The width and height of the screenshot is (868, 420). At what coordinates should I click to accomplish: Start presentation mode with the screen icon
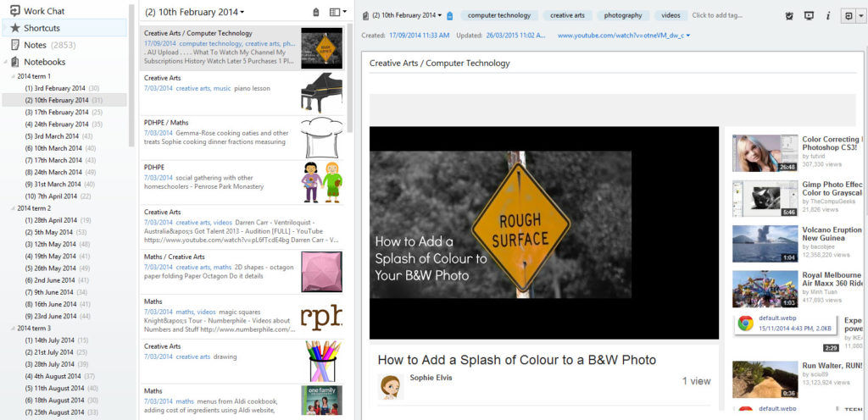pos(808,15)
